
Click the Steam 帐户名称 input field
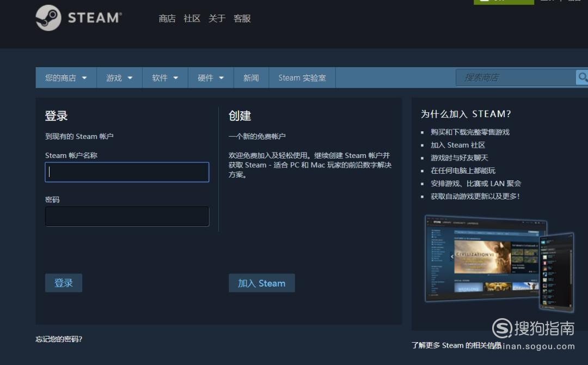pyautogui.click(x=127, y=172)
